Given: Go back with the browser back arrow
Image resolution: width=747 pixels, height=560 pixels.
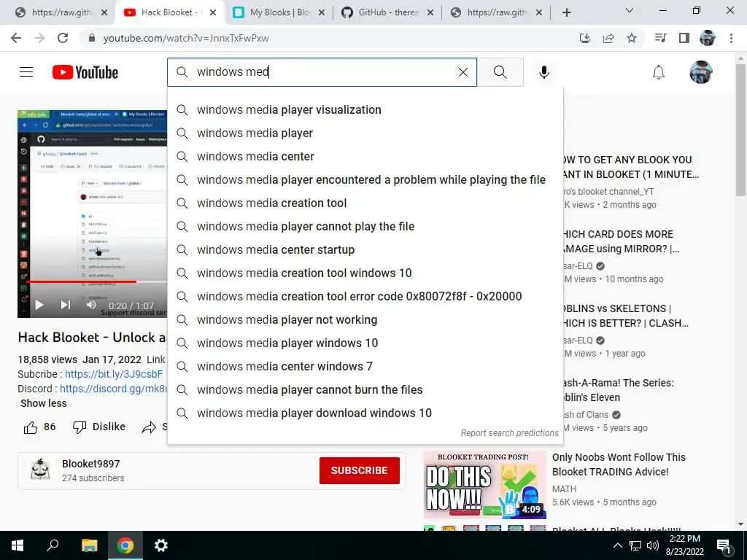Looking at the screenshot, I should point(16,38).
